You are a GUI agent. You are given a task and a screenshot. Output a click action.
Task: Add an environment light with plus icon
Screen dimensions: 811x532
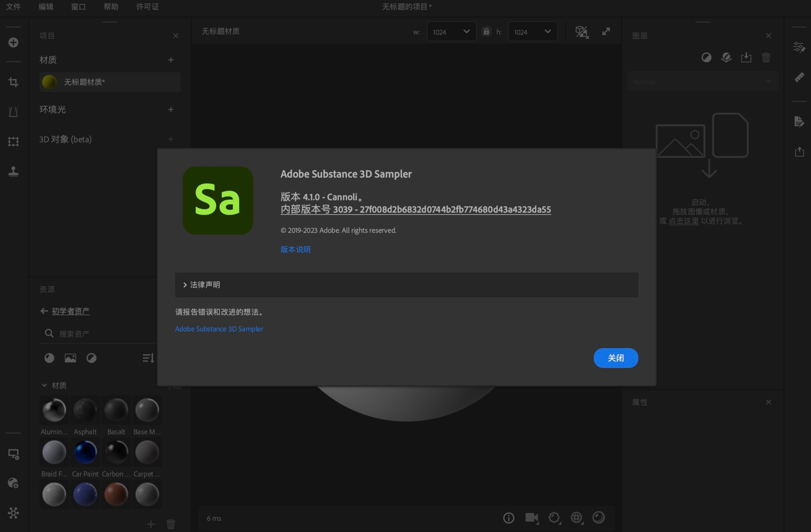tap(171, 109)
